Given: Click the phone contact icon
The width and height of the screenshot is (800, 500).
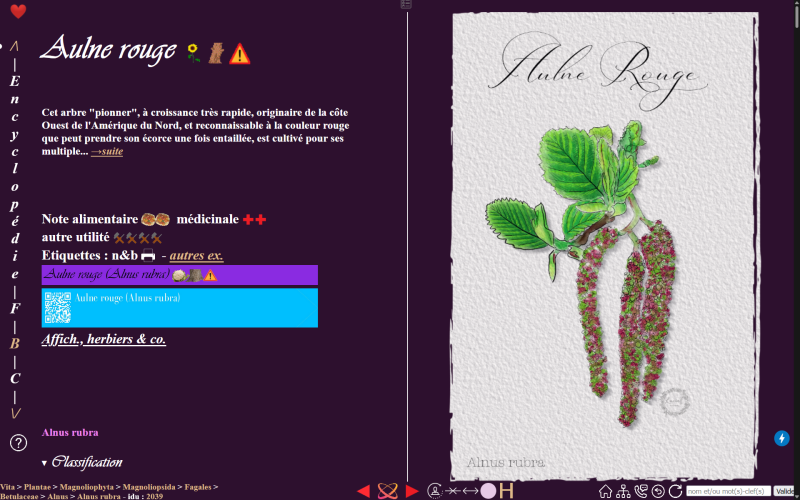Looking at the screenshot, I should [640, 491].
